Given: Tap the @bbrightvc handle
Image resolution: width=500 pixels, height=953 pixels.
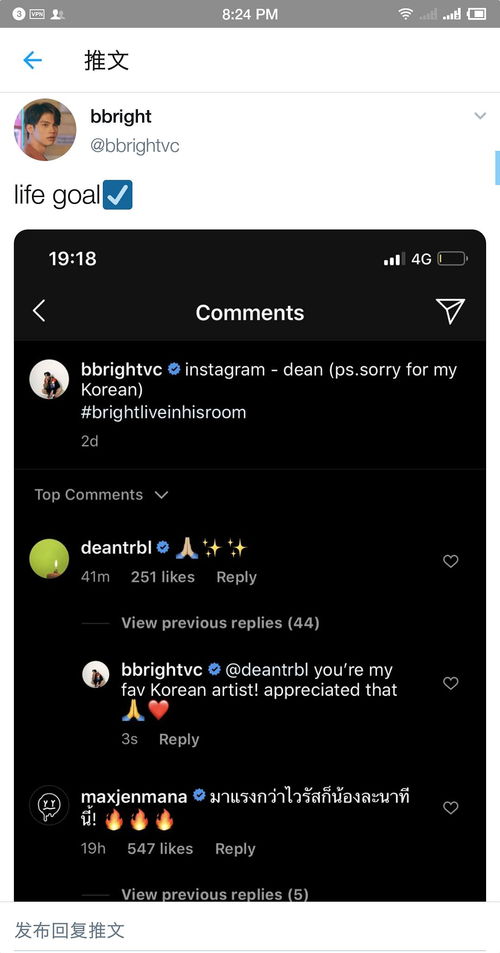Looking at the screenshot, I should click(x=134, y=146).
